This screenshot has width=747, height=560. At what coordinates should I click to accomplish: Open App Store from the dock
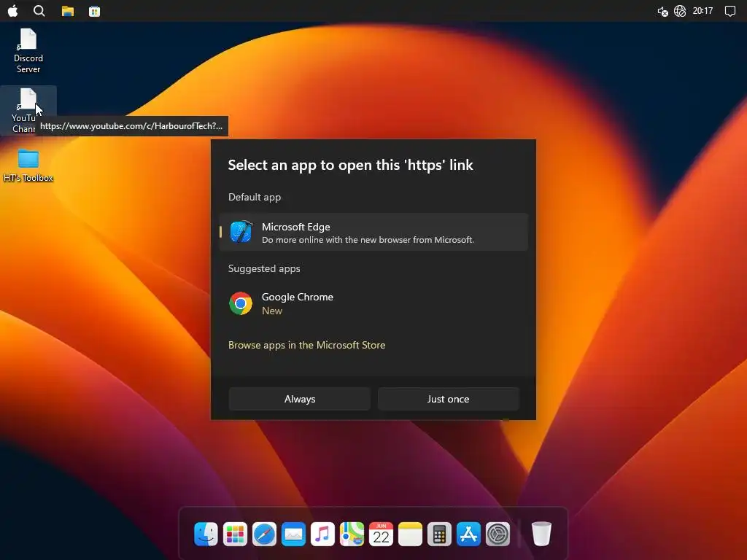click(468, 534)
